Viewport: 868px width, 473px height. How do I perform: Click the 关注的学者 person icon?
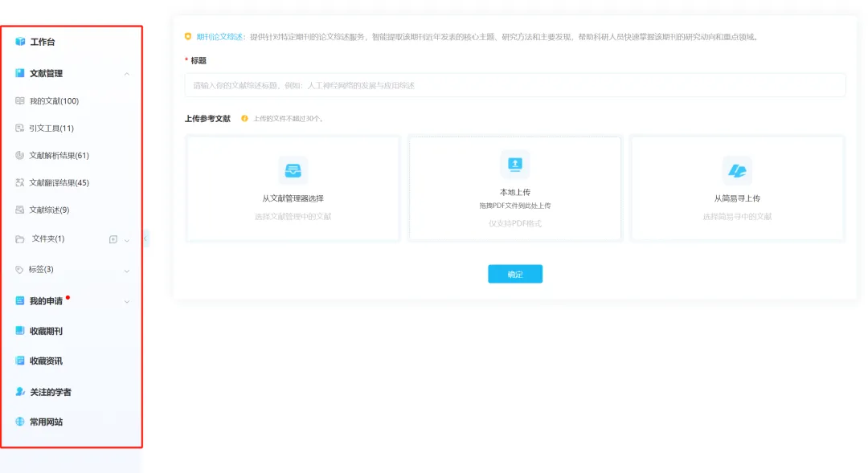coord(20,392)
